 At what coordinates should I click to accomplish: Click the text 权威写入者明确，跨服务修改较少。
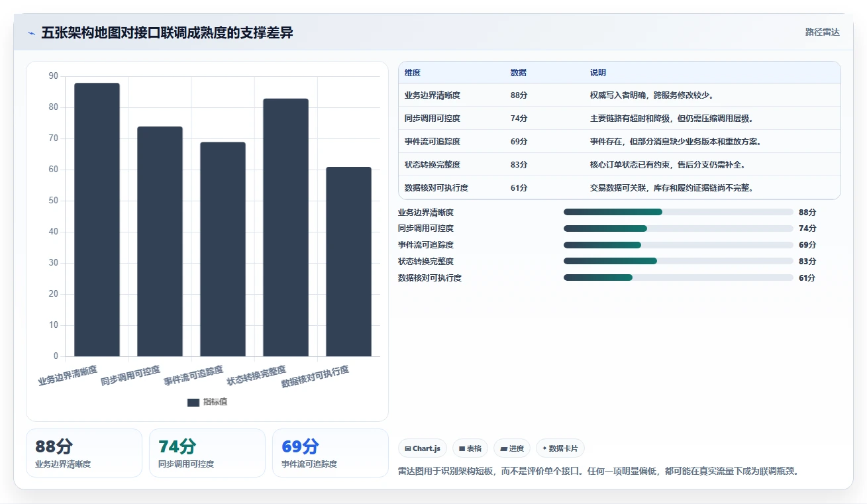pyautogui.click(x=652, y=95)
